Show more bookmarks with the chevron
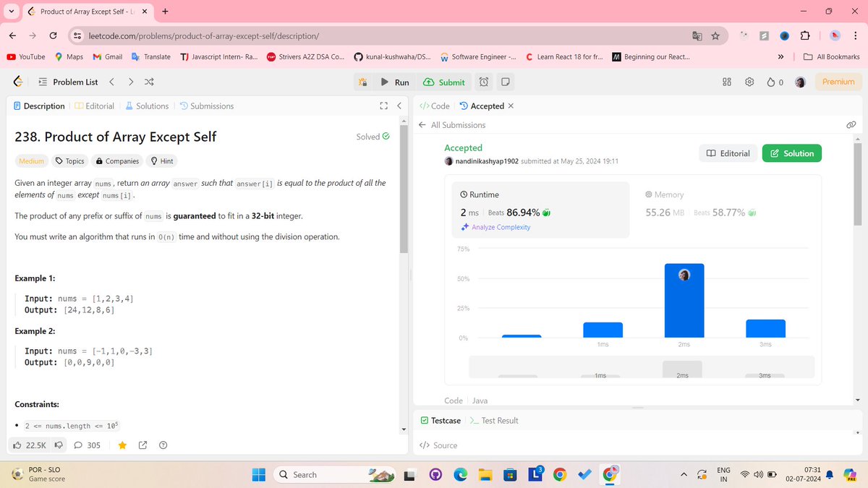The height and width of the screenshot is (488, 868). tap(780, 57)
